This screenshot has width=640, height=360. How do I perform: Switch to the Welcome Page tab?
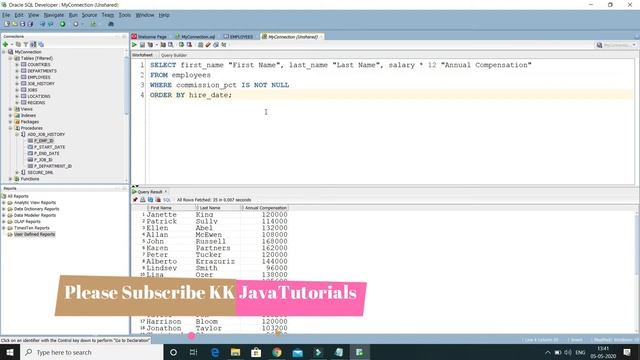[x=149, y=37]
